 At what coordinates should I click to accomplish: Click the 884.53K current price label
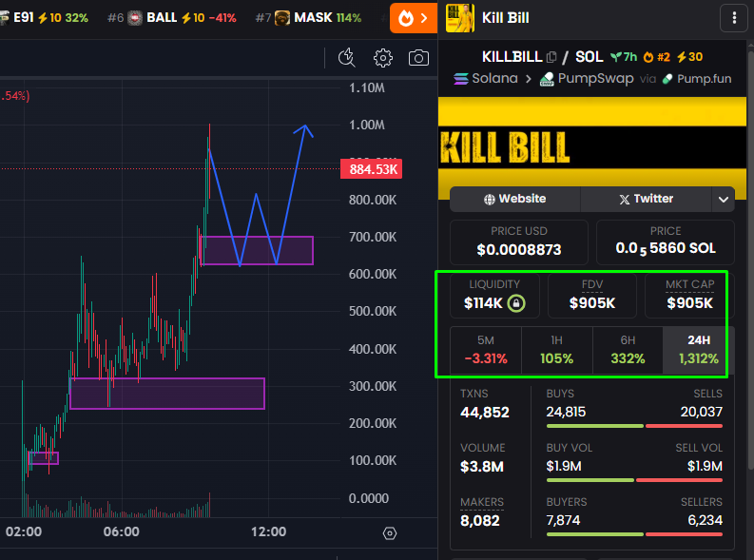[x=371, y=169]
